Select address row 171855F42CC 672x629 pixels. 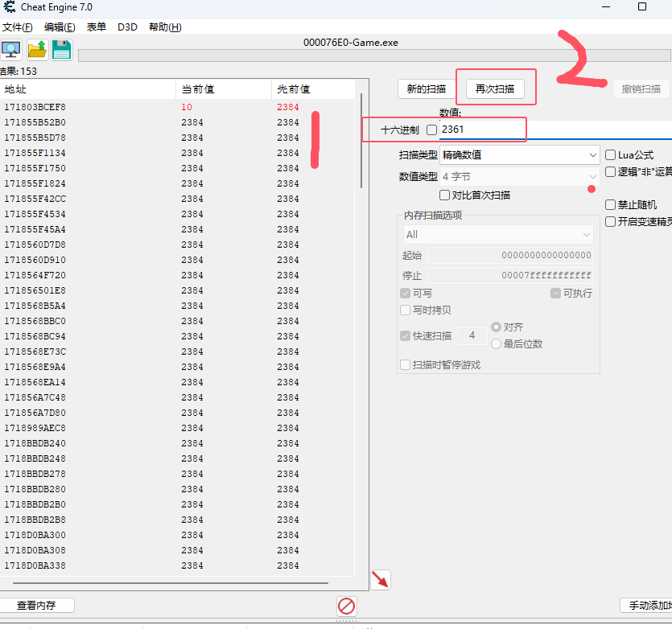(177, 199)
